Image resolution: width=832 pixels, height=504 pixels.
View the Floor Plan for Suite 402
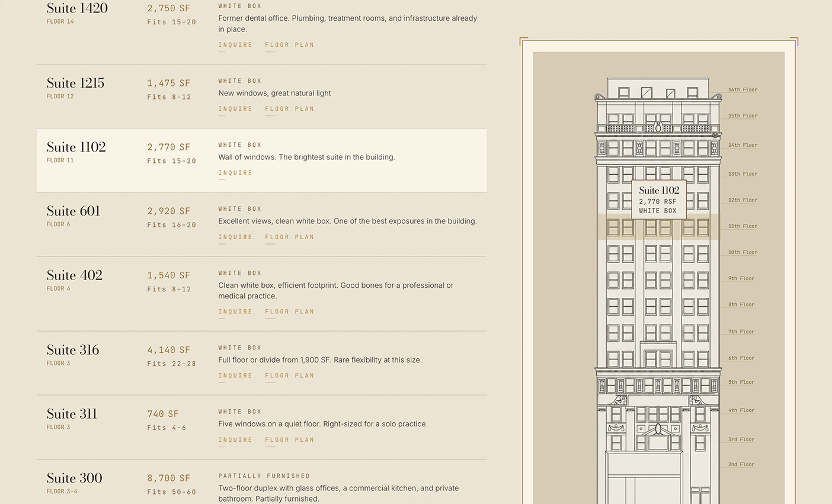pos(290,312)
